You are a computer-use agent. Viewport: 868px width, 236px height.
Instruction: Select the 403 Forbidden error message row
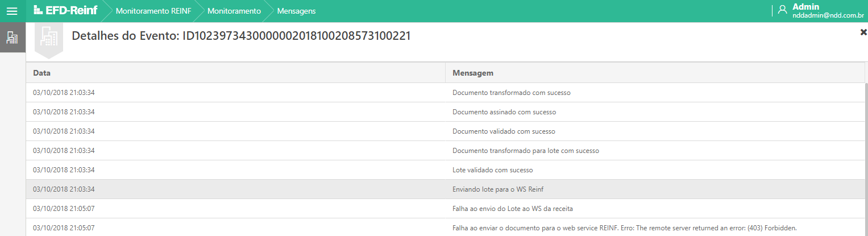pyautogui.click(x=624, y=228)
